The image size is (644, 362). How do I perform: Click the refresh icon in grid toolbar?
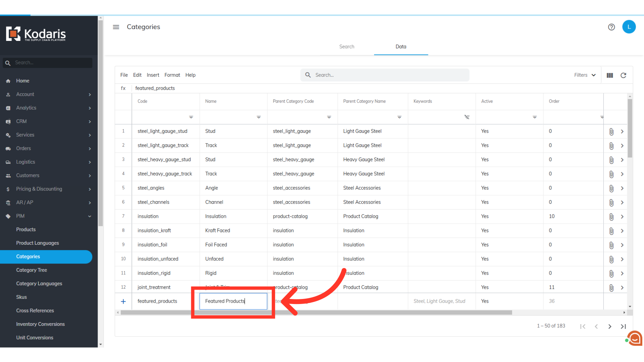point(623,75)
